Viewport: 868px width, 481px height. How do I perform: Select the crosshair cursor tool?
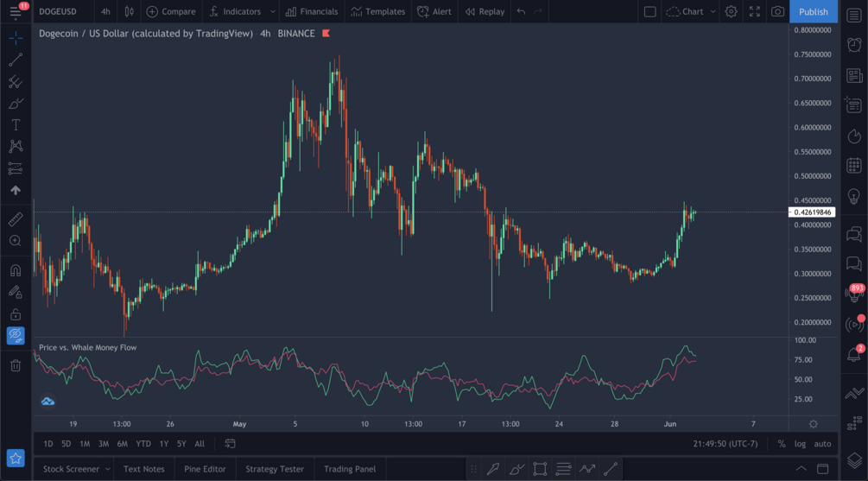[x=16, y=38]
